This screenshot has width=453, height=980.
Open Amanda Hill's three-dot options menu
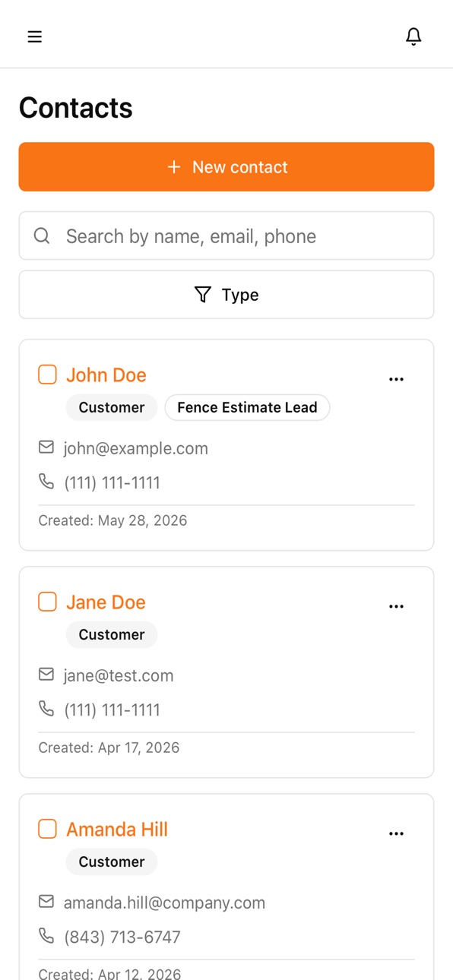[396, 833]
